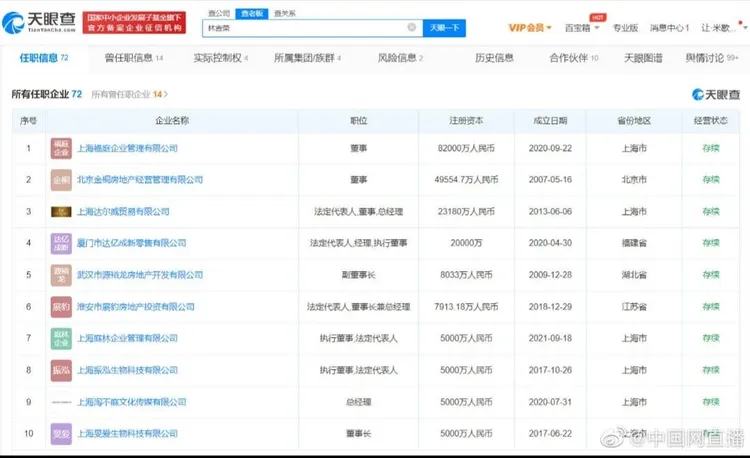Open the 曾任职信息 14 tab
The image size is (750, 458).
[x=133, y=58]
